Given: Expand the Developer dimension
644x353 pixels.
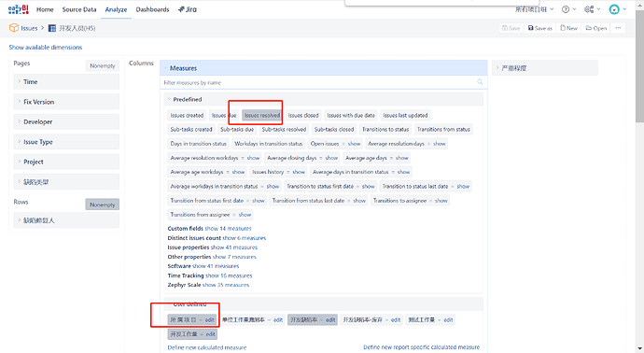Looking at the screenshot, I should pos(66,122).
